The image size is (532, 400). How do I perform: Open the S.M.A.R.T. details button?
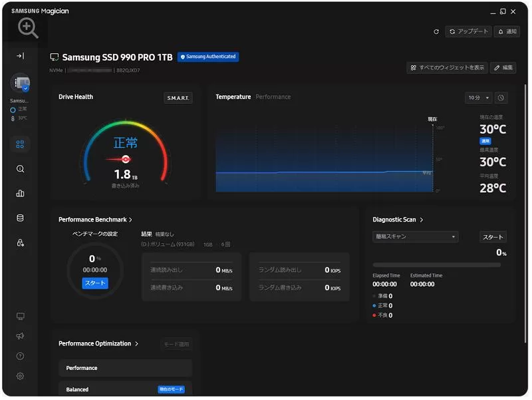[178, 98]
